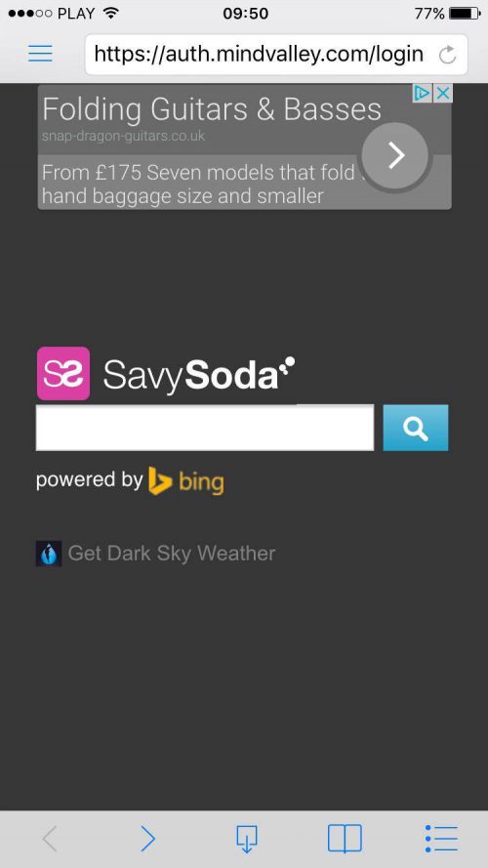Click the blue magnifier search button
488x868 pixels.
(x=416, y=428)
